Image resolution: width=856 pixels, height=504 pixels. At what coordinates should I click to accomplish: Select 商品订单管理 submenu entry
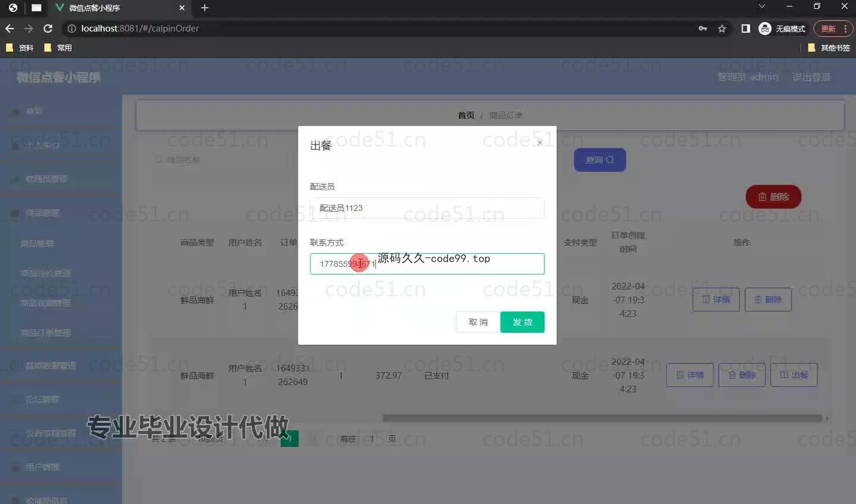coord(61,333)
